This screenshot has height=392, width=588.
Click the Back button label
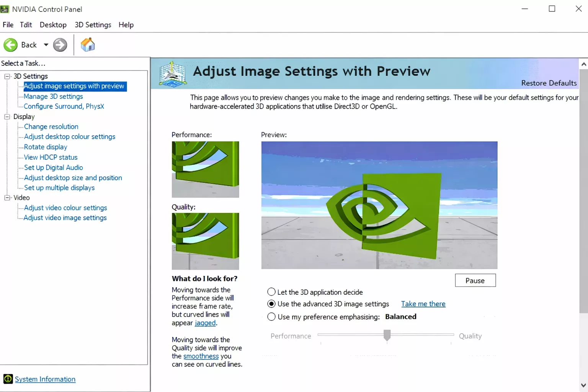pyautogui.click(x=29, y=45)
